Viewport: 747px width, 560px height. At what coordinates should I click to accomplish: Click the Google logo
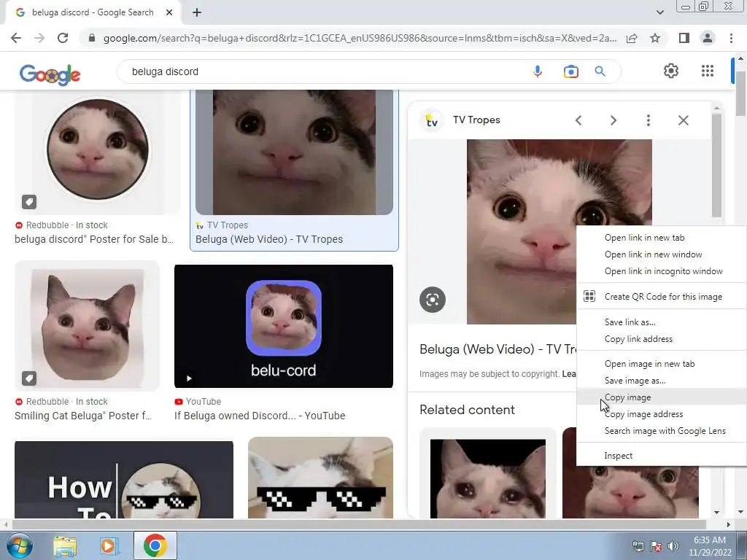point(50,74)
